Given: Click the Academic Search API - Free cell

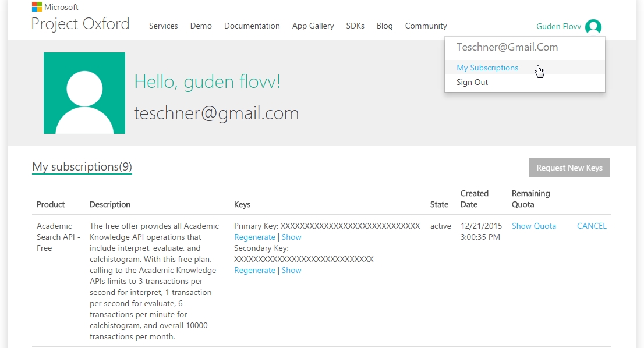Looking at the screenshot, I should (x=58, y=237).
